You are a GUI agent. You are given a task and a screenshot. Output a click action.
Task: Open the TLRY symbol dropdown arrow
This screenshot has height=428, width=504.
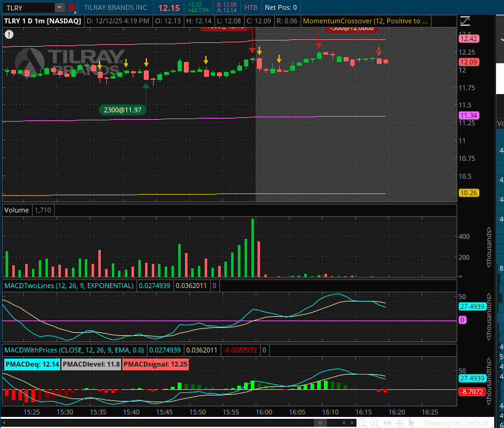click(x=59, y=8)
